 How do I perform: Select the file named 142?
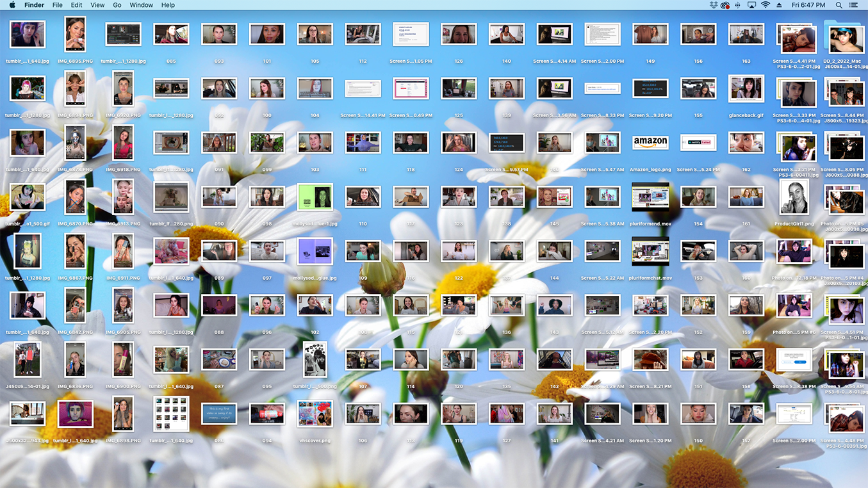555,359
